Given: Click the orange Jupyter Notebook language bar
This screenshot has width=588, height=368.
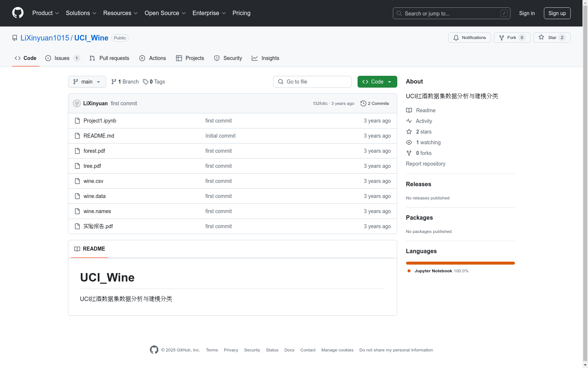Looking at the screenshot, I should (460, 263).
